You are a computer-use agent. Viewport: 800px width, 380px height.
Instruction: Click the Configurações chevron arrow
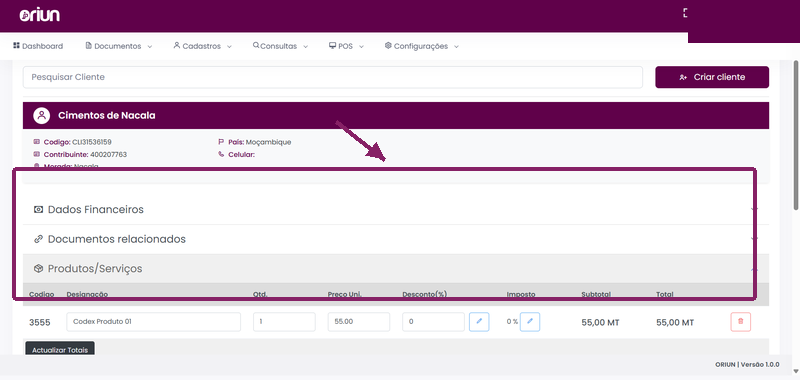[x=457, y=46]
